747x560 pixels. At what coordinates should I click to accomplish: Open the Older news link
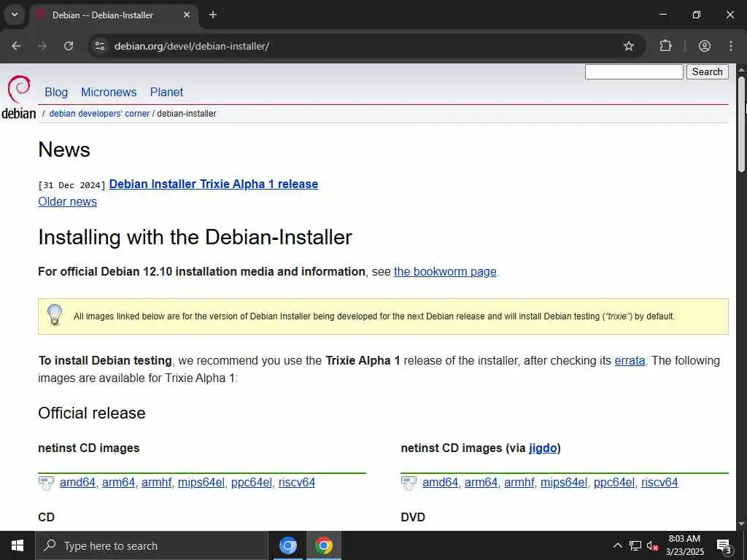(x=67, y=202)
